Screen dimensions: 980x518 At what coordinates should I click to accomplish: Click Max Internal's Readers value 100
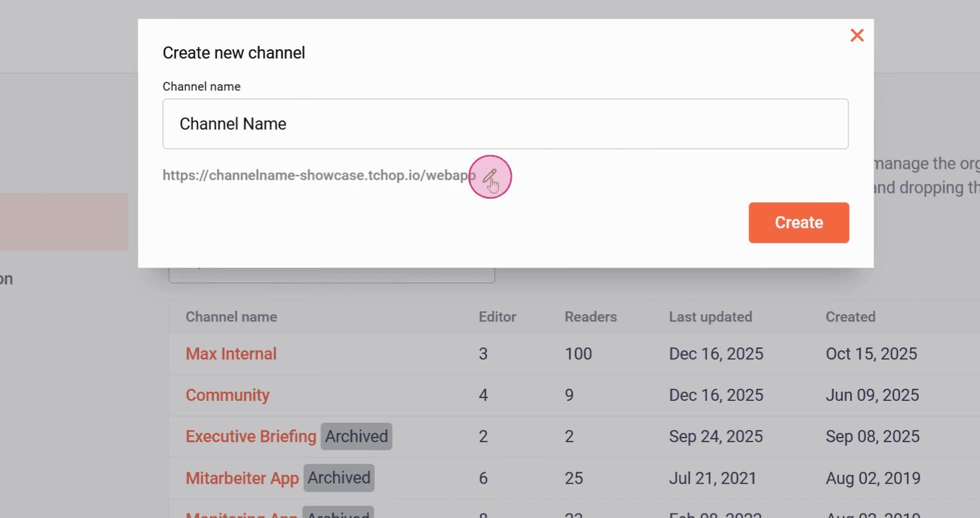tap(578, 354)
